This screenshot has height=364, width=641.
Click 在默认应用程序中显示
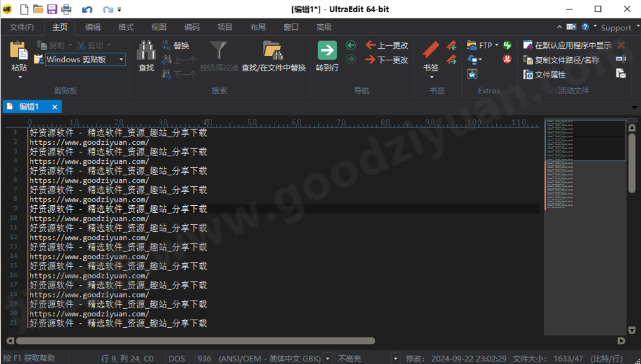[x=567, y=45]
